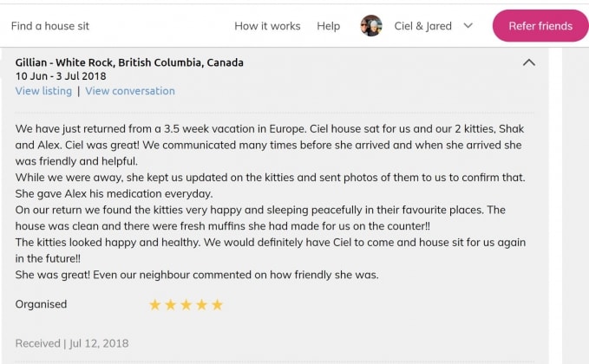Image resolution: width=589 pixels, height=364 pixels.
Task: Open the View conversation link
Action: 130,91
